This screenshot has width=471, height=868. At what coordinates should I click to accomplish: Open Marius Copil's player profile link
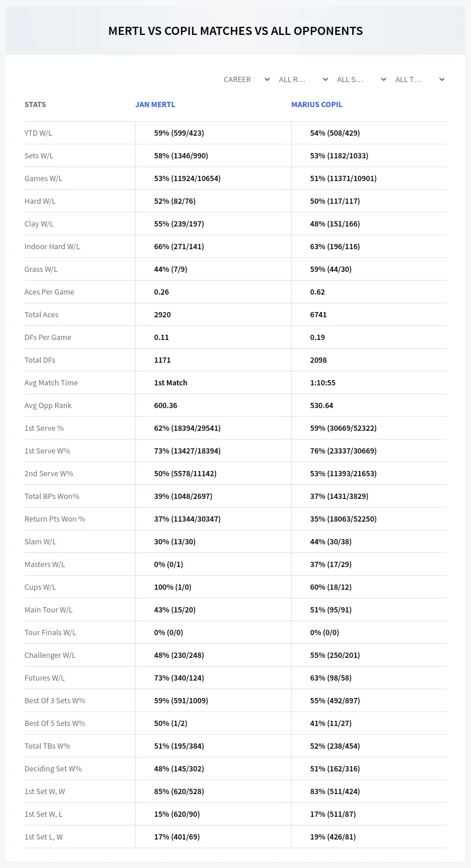tap(317, 105)
